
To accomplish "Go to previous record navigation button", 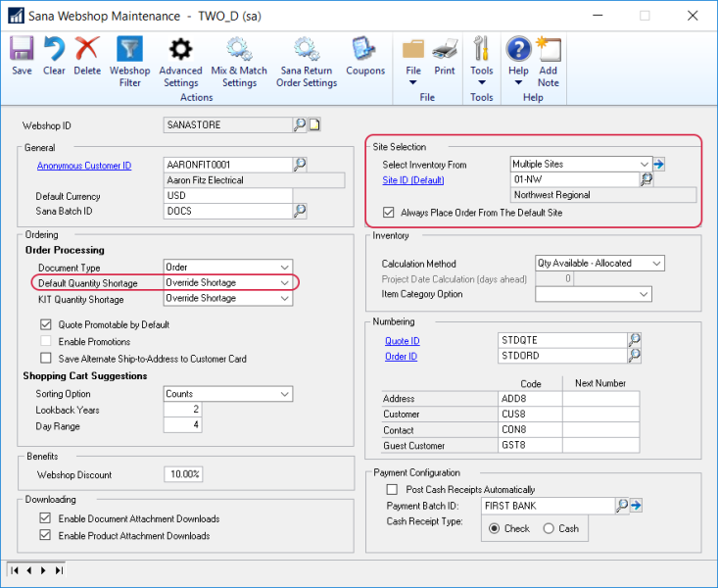I will coord(28,570).
